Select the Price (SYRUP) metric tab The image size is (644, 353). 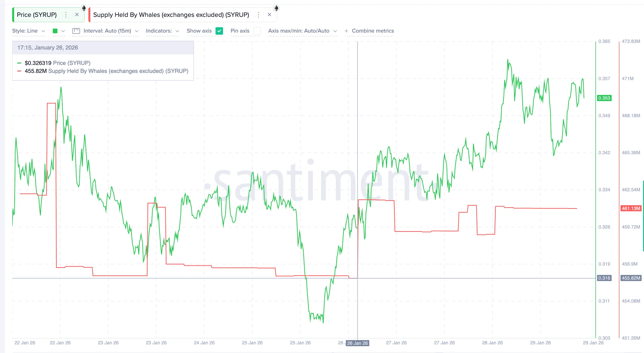coord(37,15)
